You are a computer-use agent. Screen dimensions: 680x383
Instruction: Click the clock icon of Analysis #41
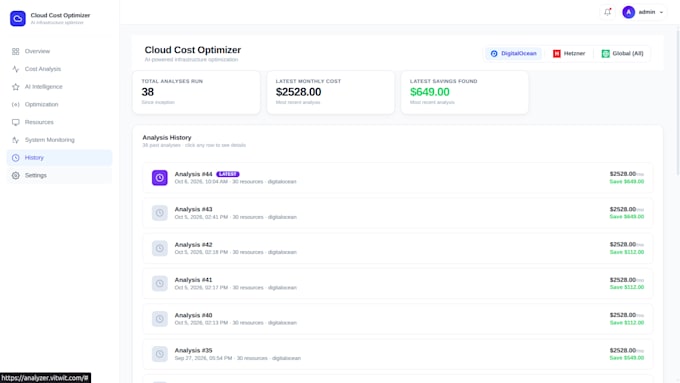160,284
